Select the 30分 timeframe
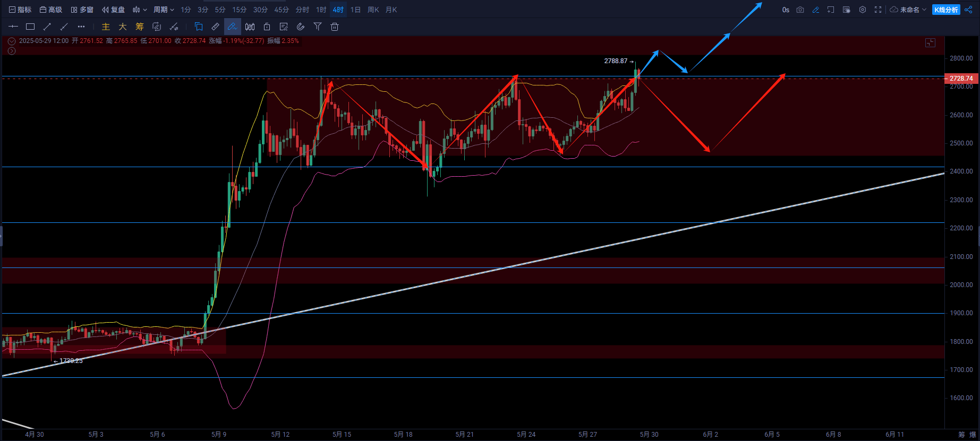 [x=260, y=10]
